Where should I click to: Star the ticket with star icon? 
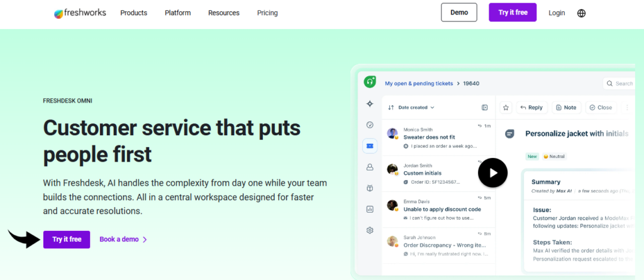tap(506, 108)
